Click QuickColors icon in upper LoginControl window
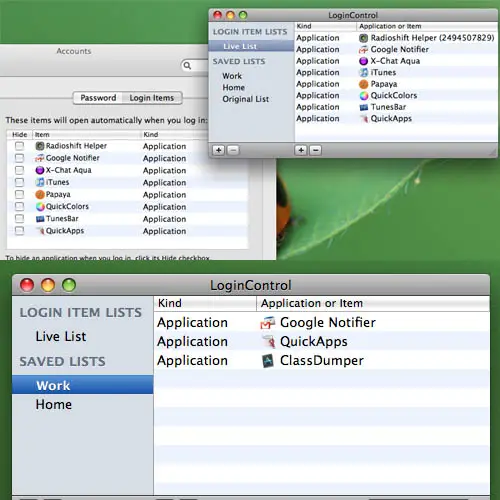The image size is (500, 500). click(363, 96)
